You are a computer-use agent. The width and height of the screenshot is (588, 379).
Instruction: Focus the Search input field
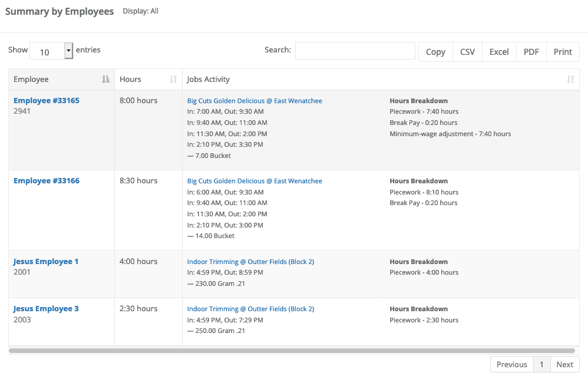(x=355, y=51)
